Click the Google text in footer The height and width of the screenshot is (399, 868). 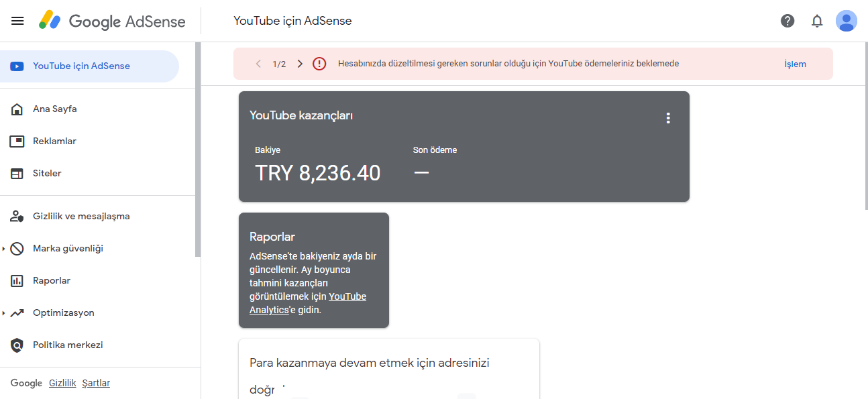26,383
